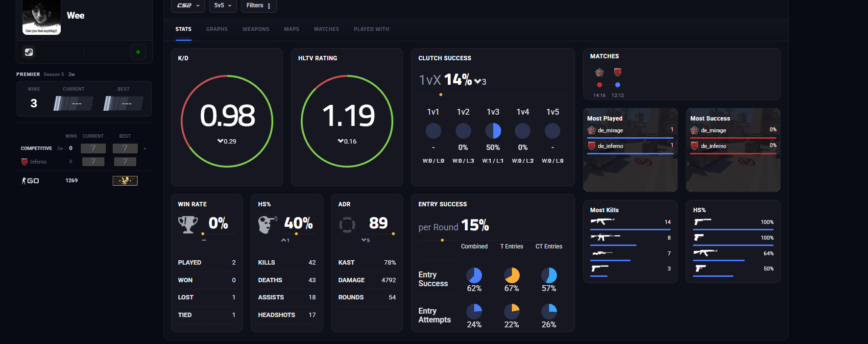Click the 1v3 clutch pie chart
Viewport: 868px width, 344px height.
tap(493, 131)
